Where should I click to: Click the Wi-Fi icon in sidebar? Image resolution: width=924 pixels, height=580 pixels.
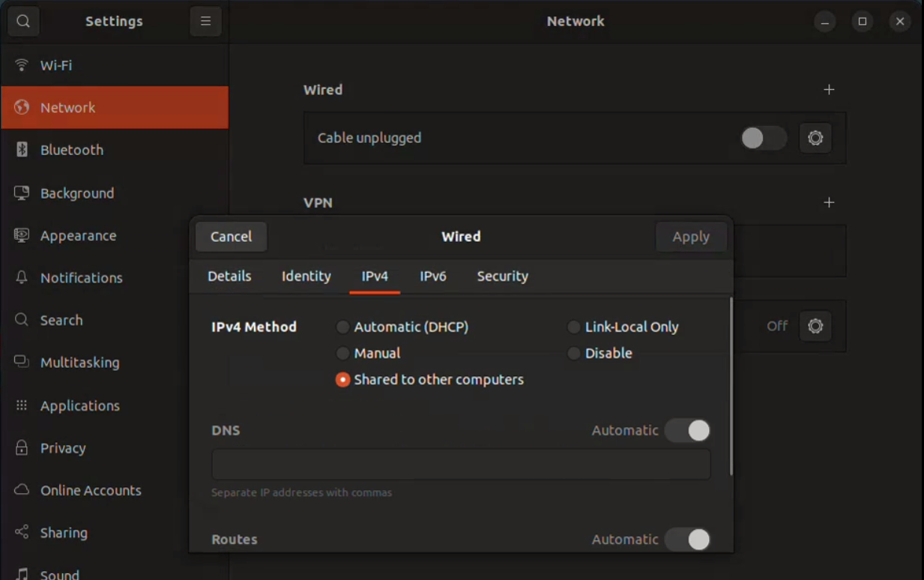pyautogui.click(x=22, y=64)
